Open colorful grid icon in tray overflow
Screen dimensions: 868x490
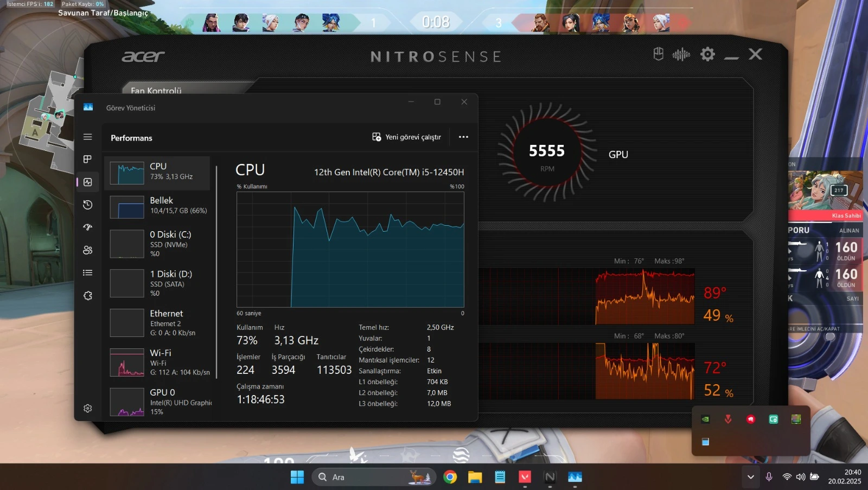pos(796,419)
